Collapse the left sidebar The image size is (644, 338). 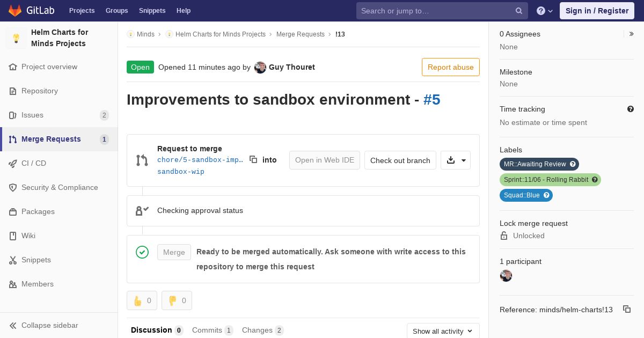point(49,325)
